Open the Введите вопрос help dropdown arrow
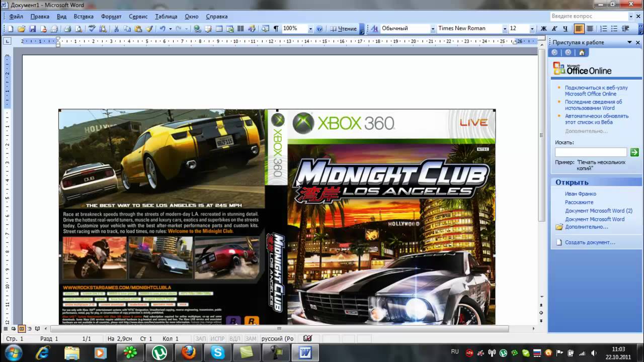Screen dimensions: 644x362 tap(631, 16)
